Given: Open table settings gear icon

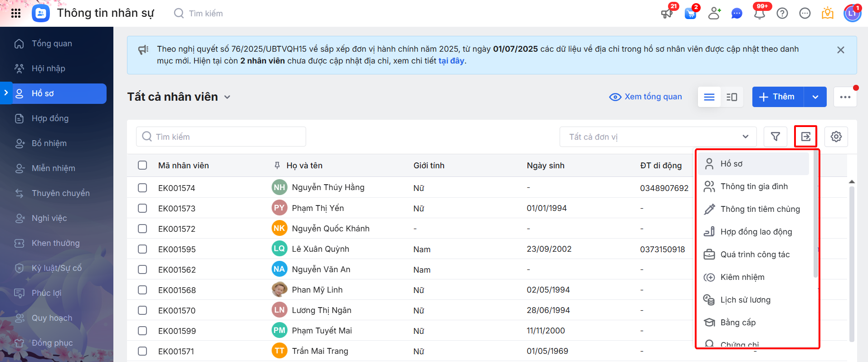Looking at the screenshot, I should (x=836, y=137).
